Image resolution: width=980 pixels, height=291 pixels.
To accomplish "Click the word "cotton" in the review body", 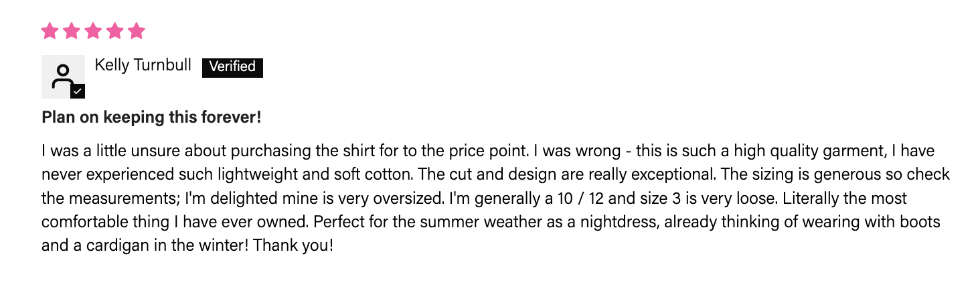I will click(x=388, y=174).
